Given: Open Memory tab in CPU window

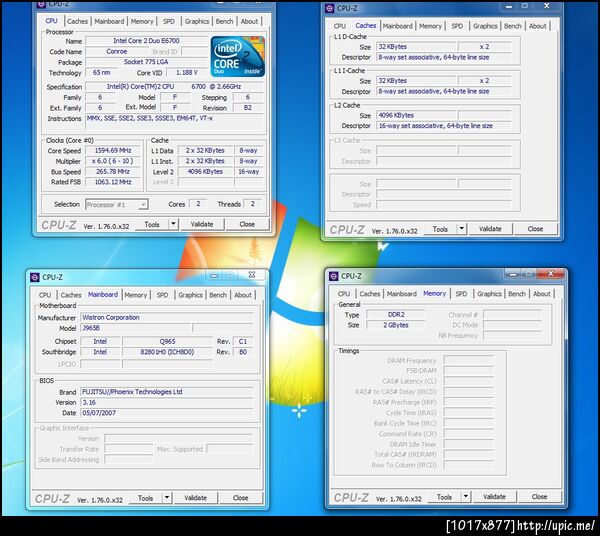Looking at the screenshot, I should 142,21.
